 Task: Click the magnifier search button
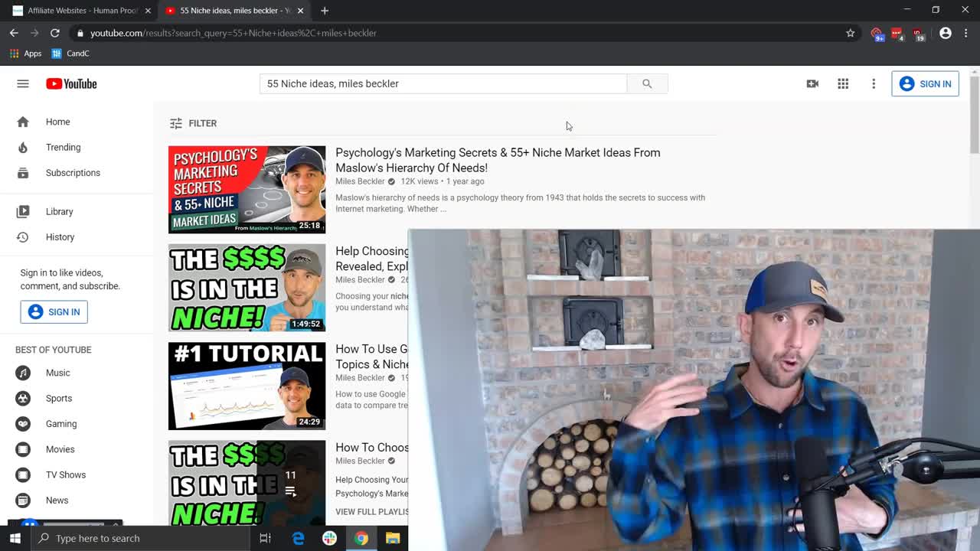click(x=647, y=83)
